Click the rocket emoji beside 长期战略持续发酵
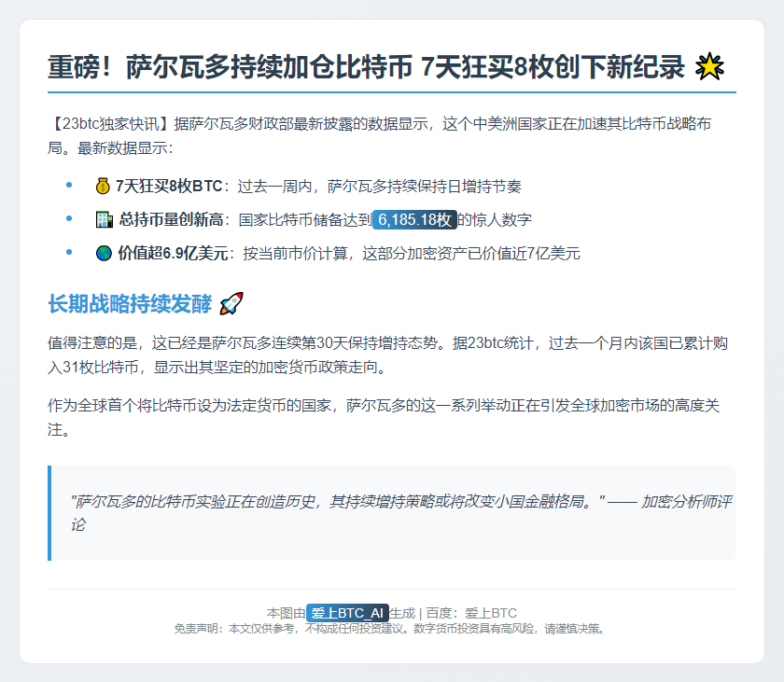The image size is (784, 682). tap(231, 303)
